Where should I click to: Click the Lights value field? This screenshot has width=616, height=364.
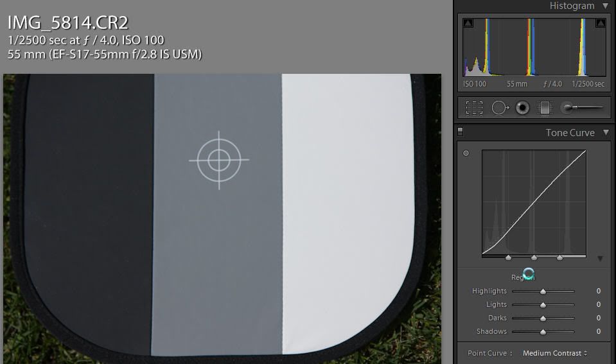597,305
